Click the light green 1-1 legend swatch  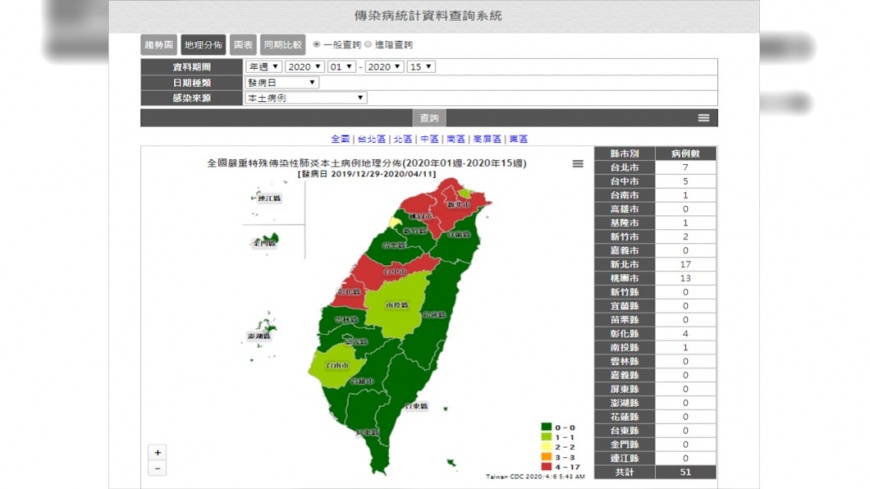click(x=547, y=437)
